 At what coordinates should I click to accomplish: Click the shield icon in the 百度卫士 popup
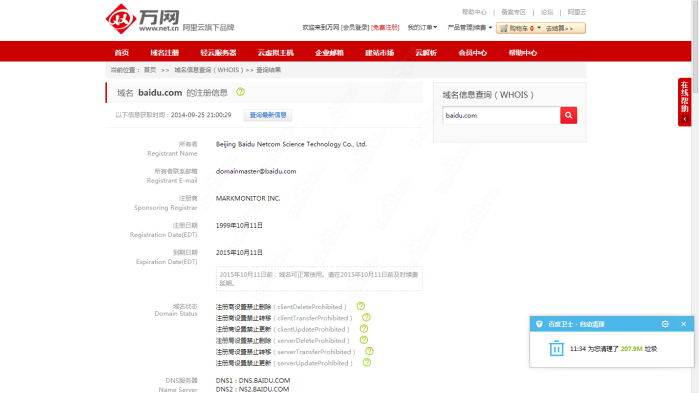pos(539,324)
